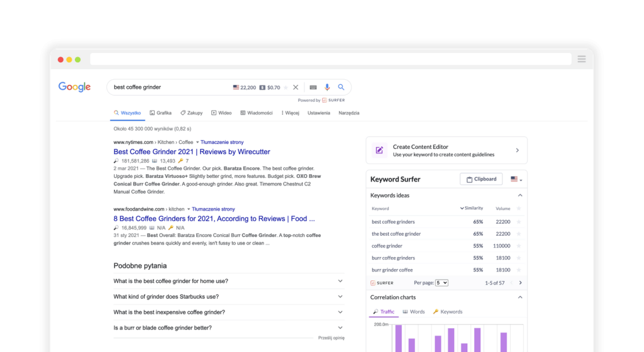Image resolution: width=644 pixels, height=352 pixels.
Task: Click the magnifying glass search button
Action: (x=341, y=87)
